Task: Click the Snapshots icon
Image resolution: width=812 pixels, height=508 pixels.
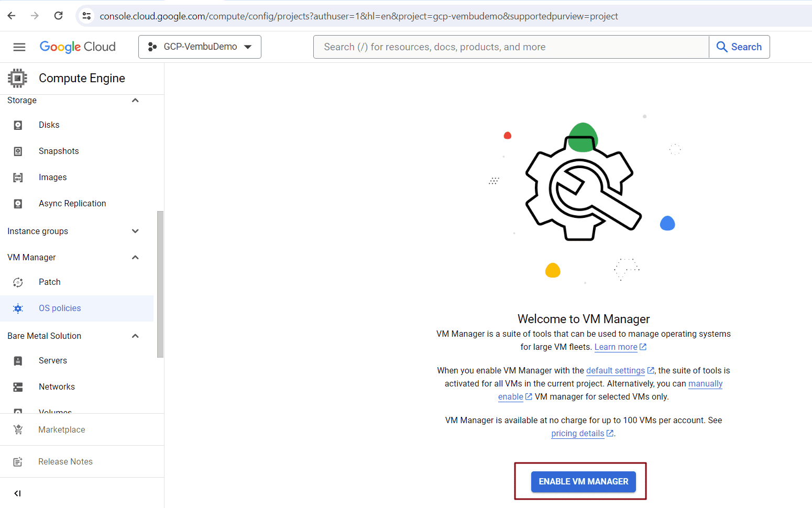Action: (18, 151)
